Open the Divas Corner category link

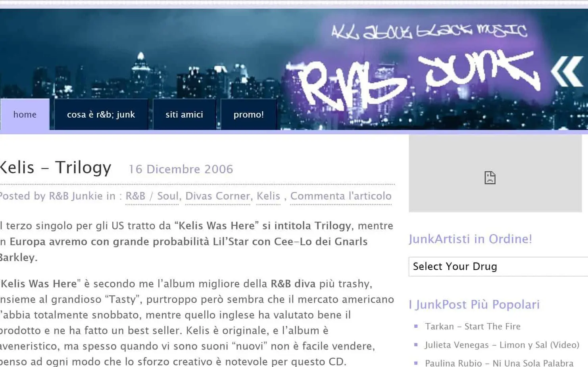pyautogui.click(x=217, y=196)
